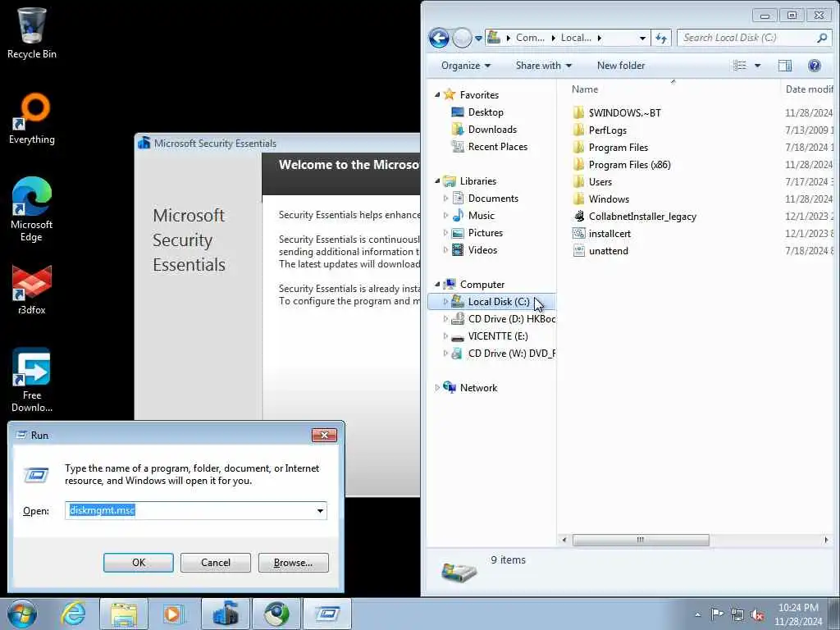Select CD Drive (D:) HKBoot in navigation pane
The height and width of the screenshot is (630, 840).
click(511, 319)
